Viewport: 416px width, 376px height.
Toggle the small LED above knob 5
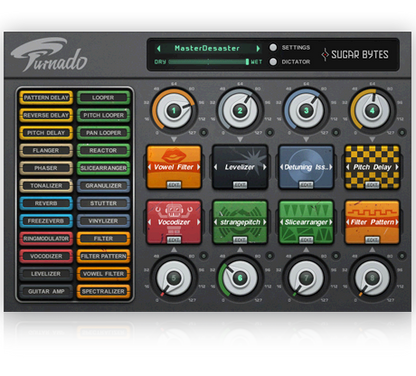click(x=203, y=256)
